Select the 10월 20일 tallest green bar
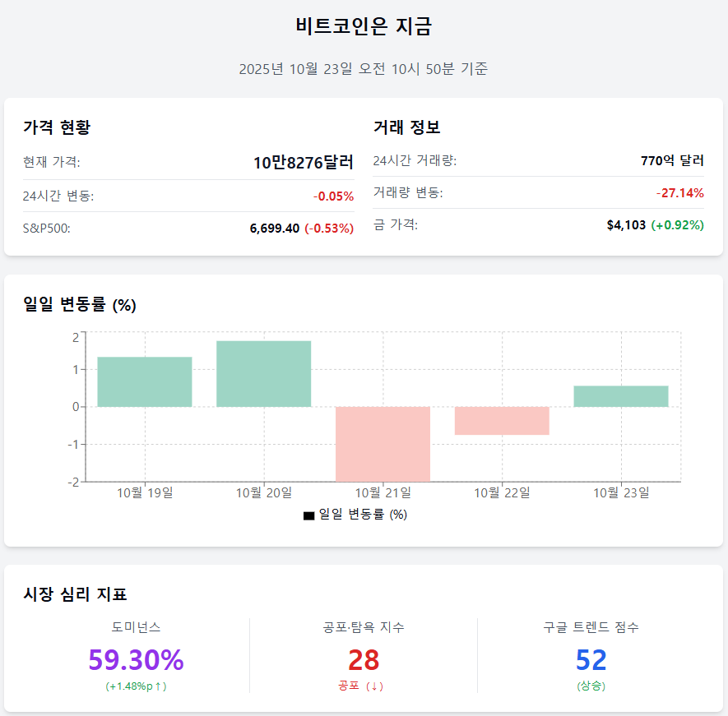The image size is (728, 716). pos(264,373)
